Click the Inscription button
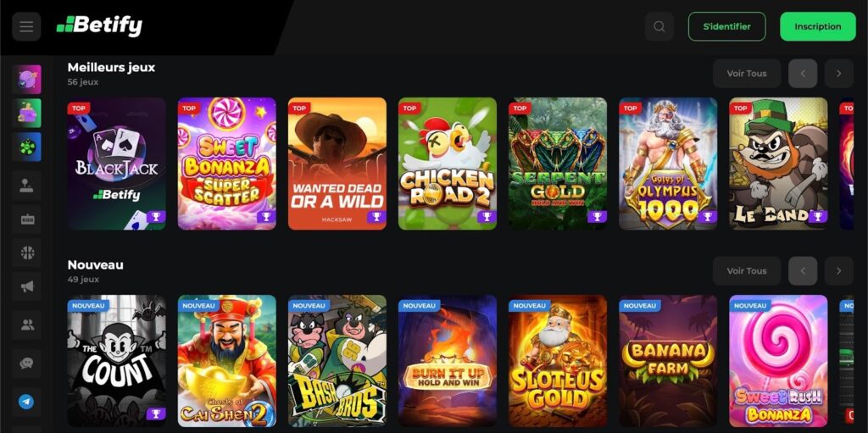Screen dimensions: 868x433 coord(818,26)
